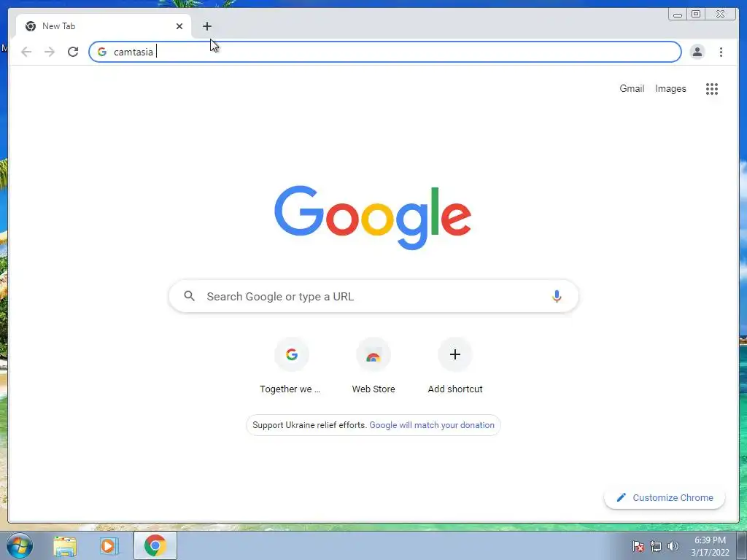Click the Support Ukraine relief efforts text
Screen dimensions: 747x560
309,425
